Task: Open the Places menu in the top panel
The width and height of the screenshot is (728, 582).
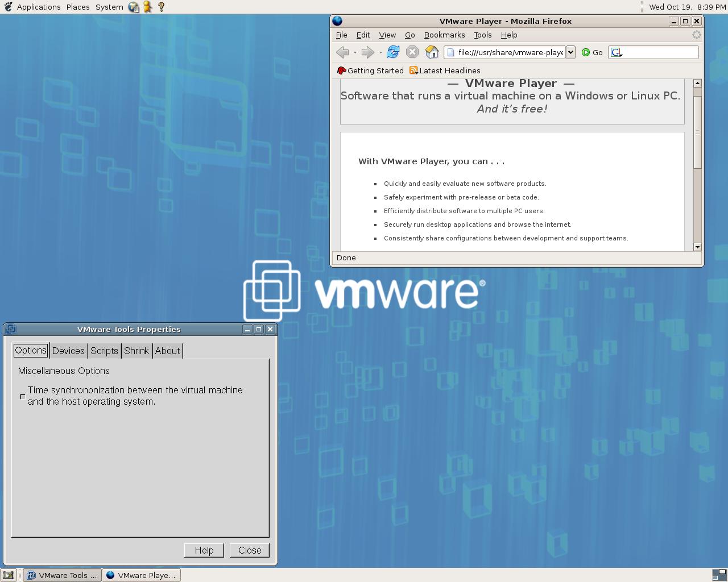Action: pyautogui.click(x=78, y=7)
